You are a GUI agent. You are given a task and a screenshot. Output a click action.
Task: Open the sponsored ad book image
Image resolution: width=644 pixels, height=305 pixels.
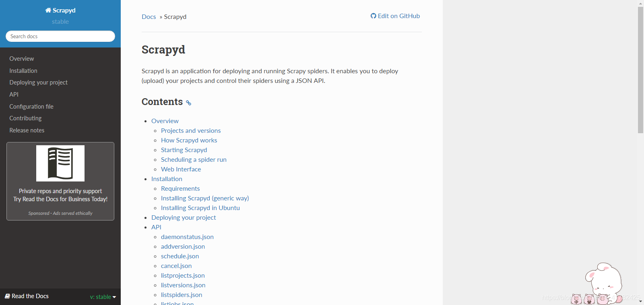pos(60,163)
